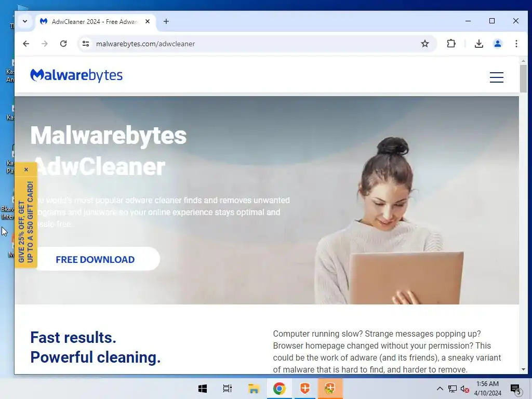Click the browser forward arrow
This screenshot has width=532, height=399.
click(45, 44)
